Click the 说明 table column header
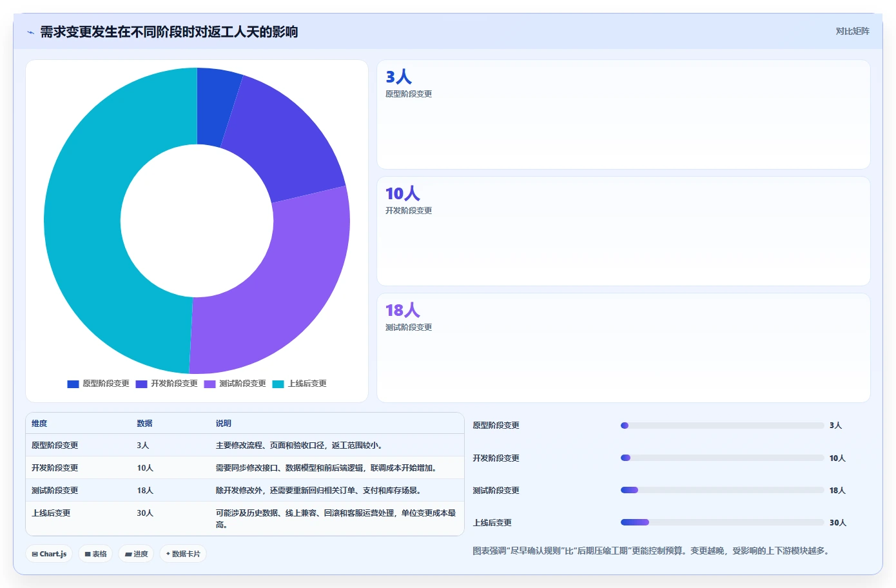Screen dimensions: 896x588 tap(223, 424)
